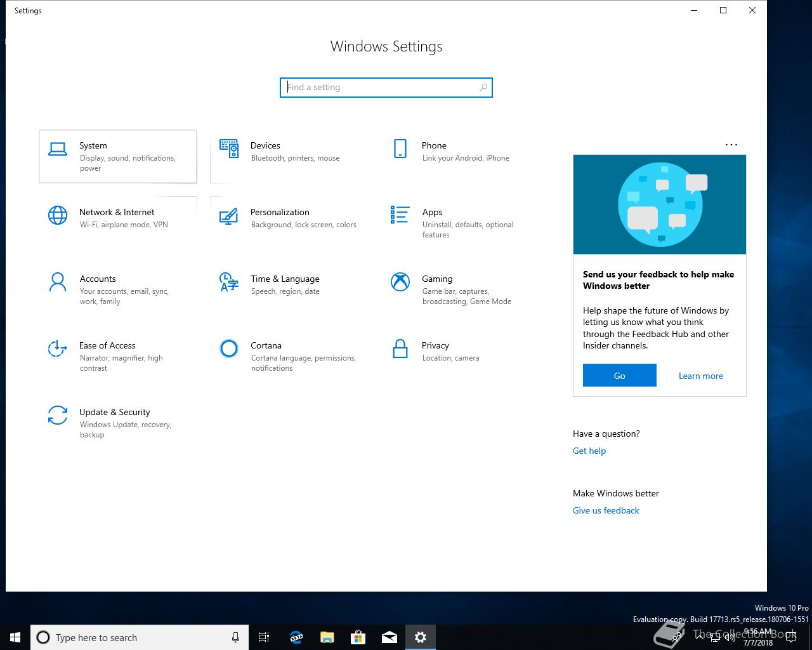This screenshot has height=650, width=812.
Task: Open the Mail app from the taskbar
Action: coord(390,637)
